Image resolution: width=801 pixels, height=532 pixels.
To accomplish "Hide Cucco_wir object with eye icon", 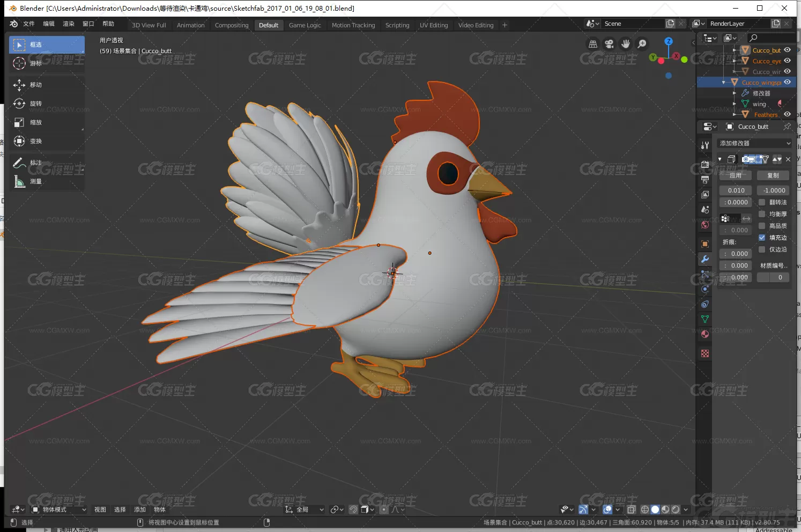I will click(x=787, y=71).
